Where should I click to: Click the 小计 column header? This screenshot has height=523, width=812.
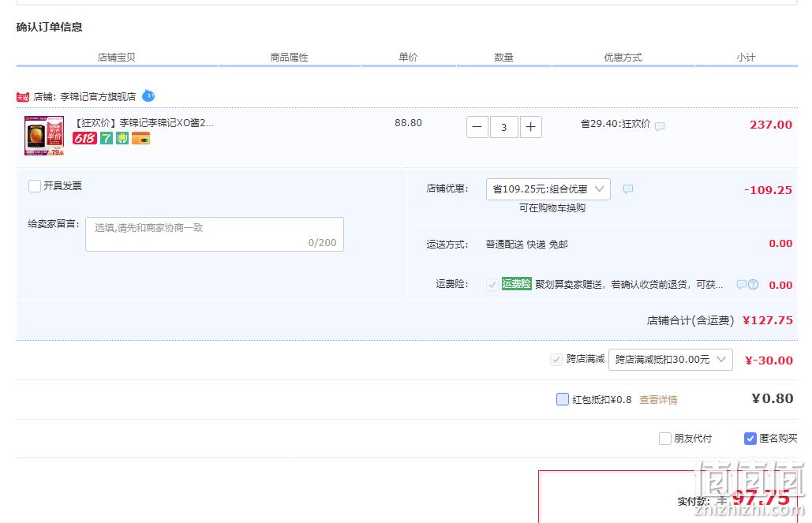click(746, 58)
